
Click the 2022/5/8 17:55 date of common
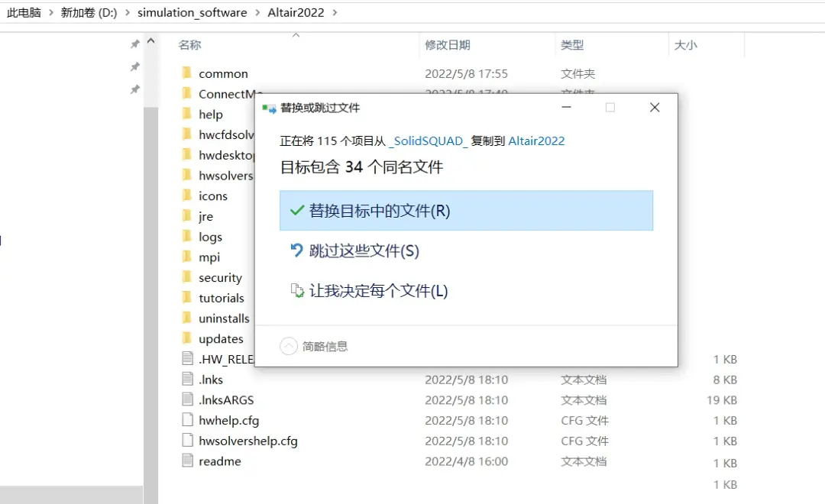click(x=466, y=73)
